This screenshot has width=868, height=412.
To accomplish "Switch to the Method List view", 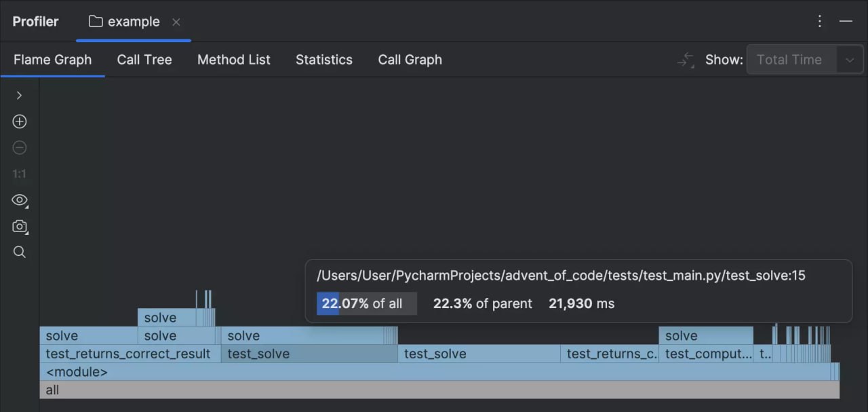I will pos(233,60).
